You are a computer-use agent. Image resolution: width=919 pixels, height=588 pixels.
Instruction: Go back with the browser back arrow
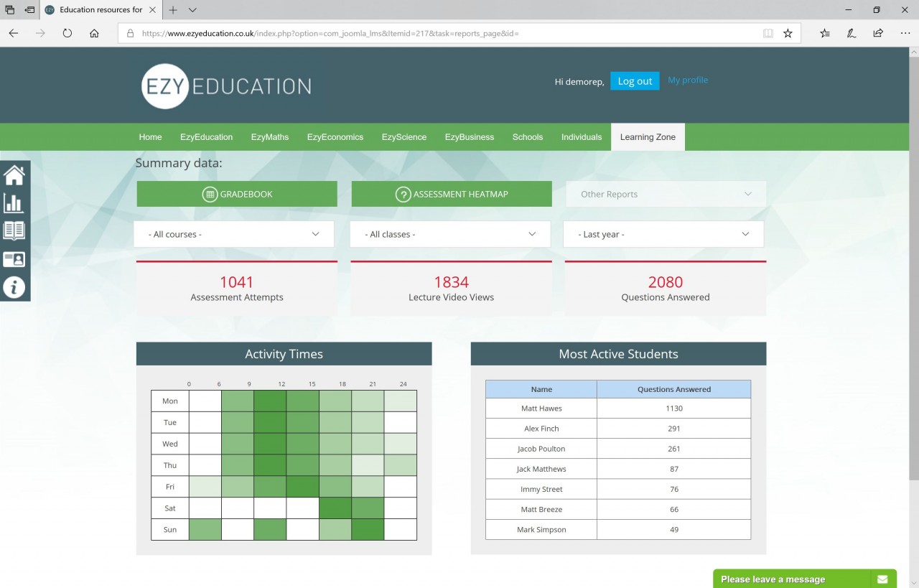point(14,33)
